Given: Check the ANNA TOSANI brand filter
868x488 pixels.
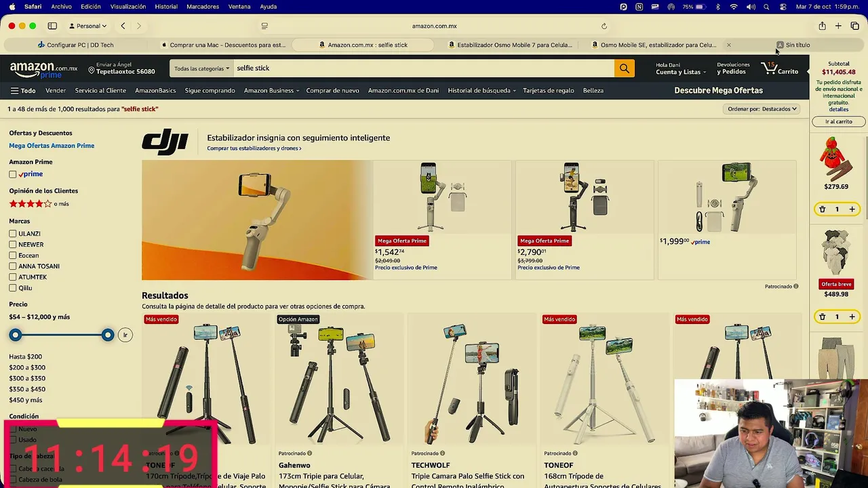Looking at the screenshot, I should pos(13,266).
